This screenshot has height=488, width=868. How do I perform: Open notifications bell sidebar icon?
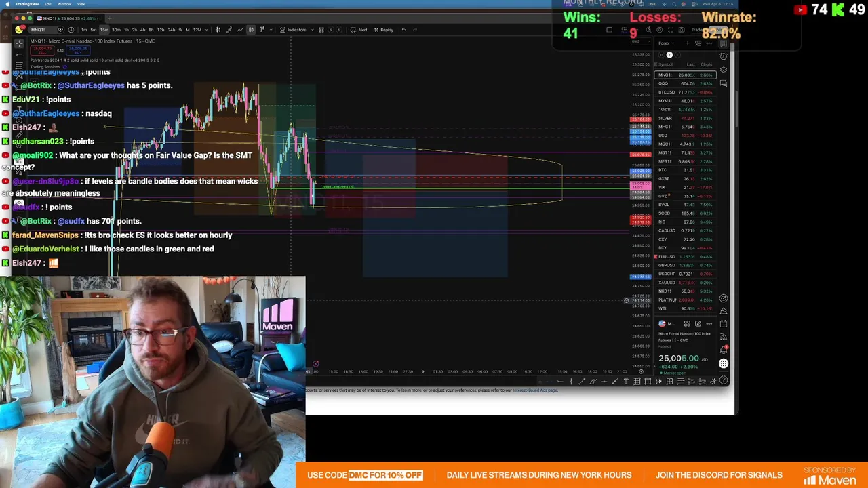pos(724,350)
